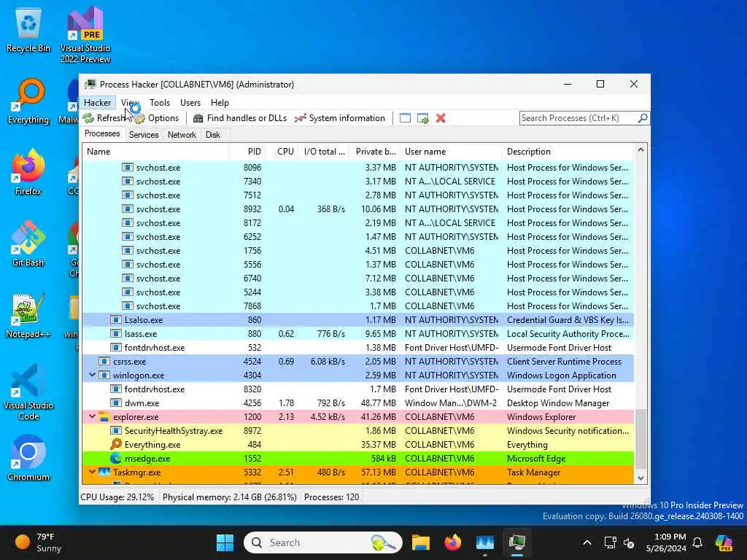Click the find window toolbar icon
The height and width of the screenshot is (560, 747).
405,118
